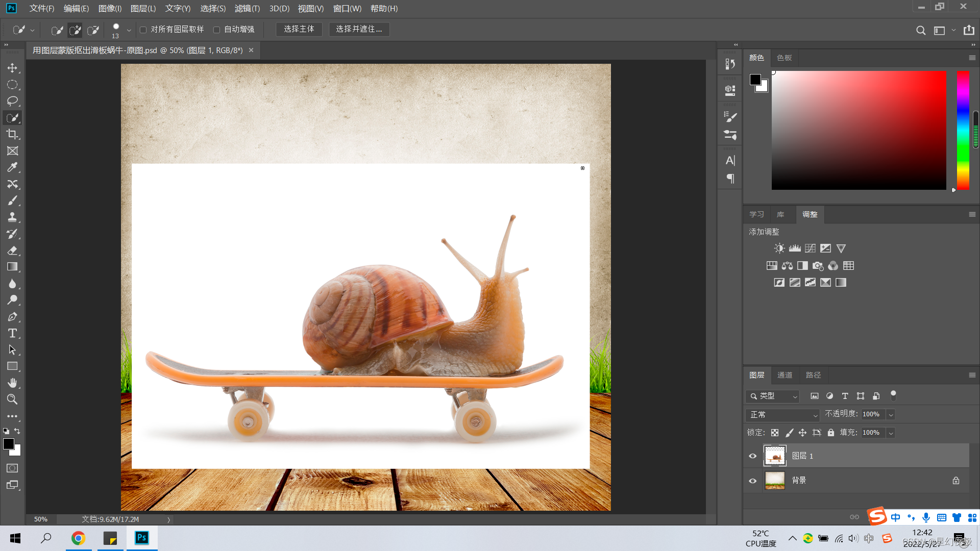The width and height of the screenshot is (980, 551).
Task: Select the Hand tool
Action: (x=12, y=383)
